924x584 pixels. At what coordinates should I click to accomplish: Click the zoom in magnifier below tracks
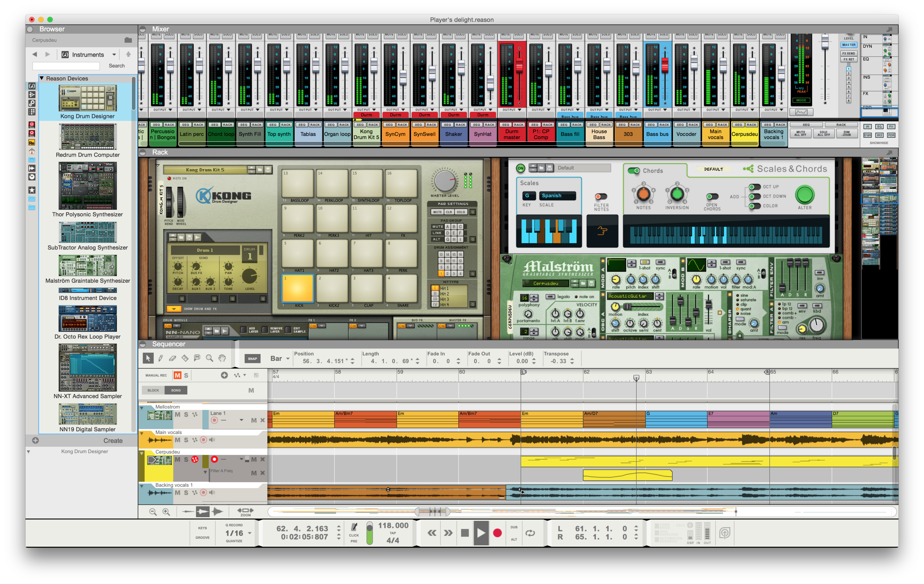click(166, 512)
